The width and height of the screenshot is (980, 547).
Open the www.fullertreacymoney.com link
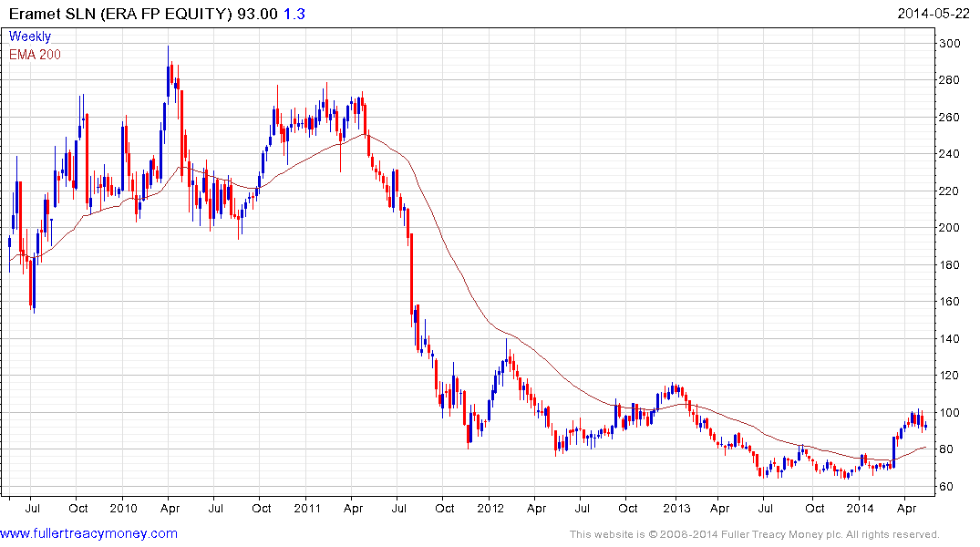88,533
